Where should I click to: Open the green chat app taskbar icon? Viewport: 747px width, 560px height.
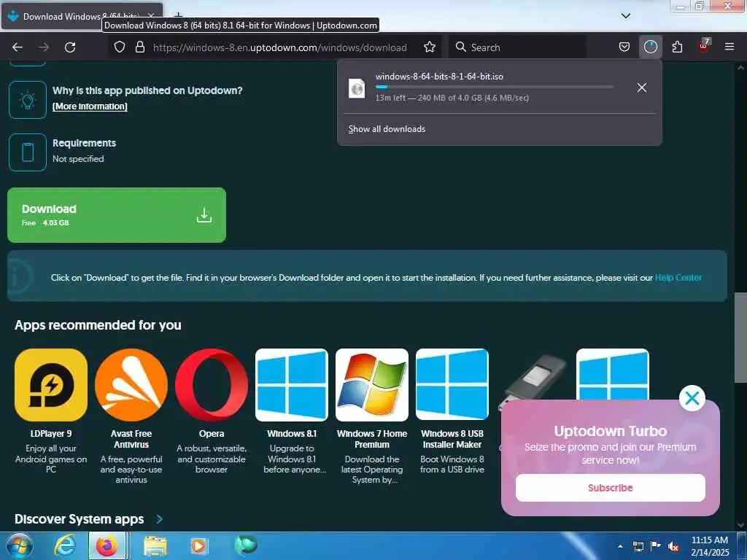pyautogui.click(x=246, y=545)
